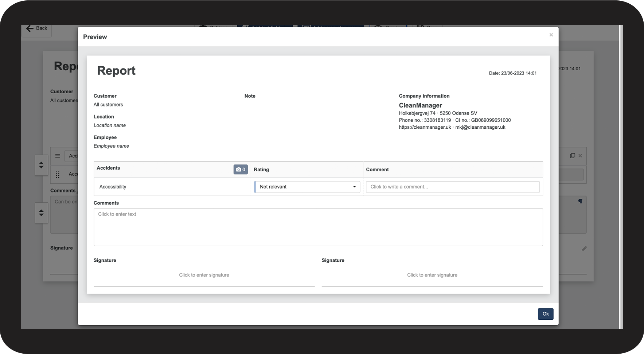Click the Back arrow icon

click(x=30, y=28)
